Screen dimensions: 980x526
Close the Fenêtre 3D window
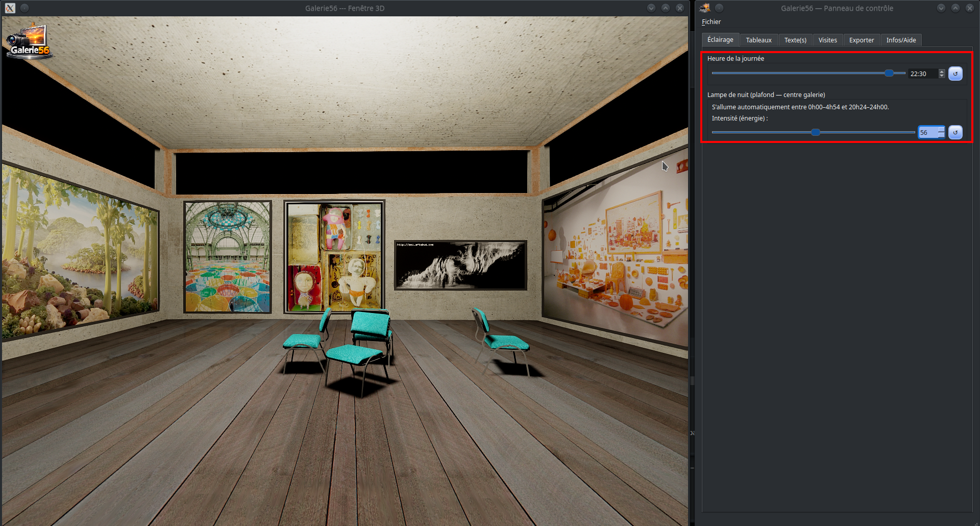point(680,8)
